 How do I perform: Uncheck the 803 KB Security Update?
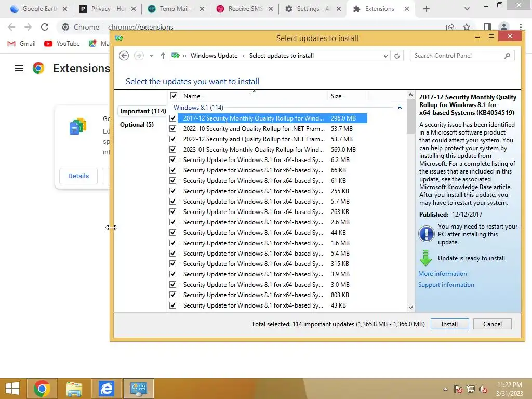point(172,295)
